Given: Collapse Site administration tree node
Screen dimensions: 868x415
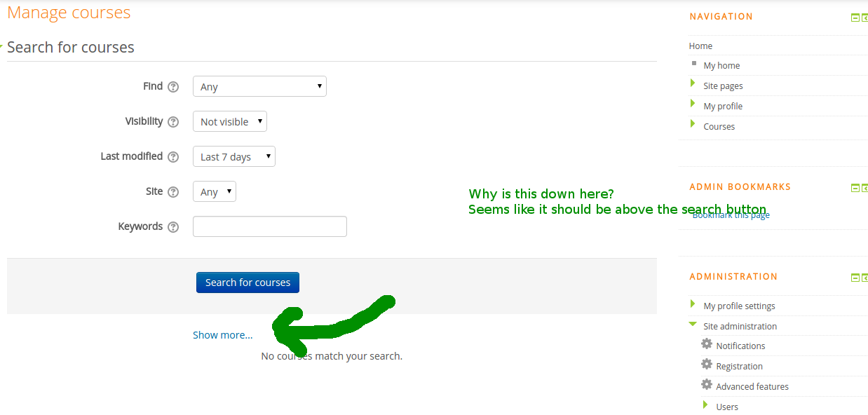Looking at the screenshot, I should pos(693,324).
